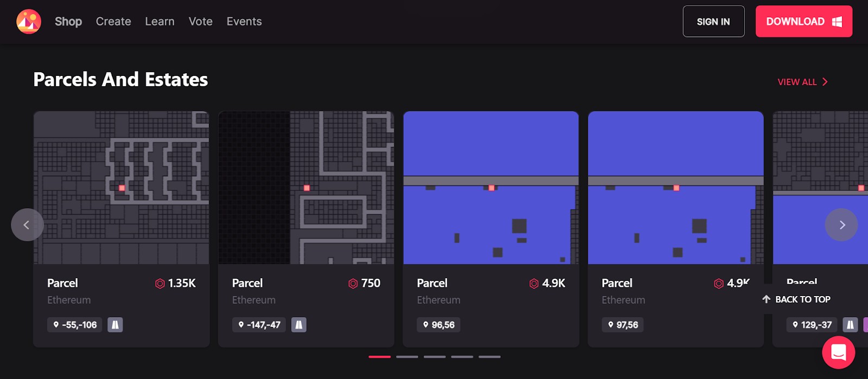Click the road icon beside -55,-106
Viewport: 868px width, 379px height.
(x=115, y=325)
